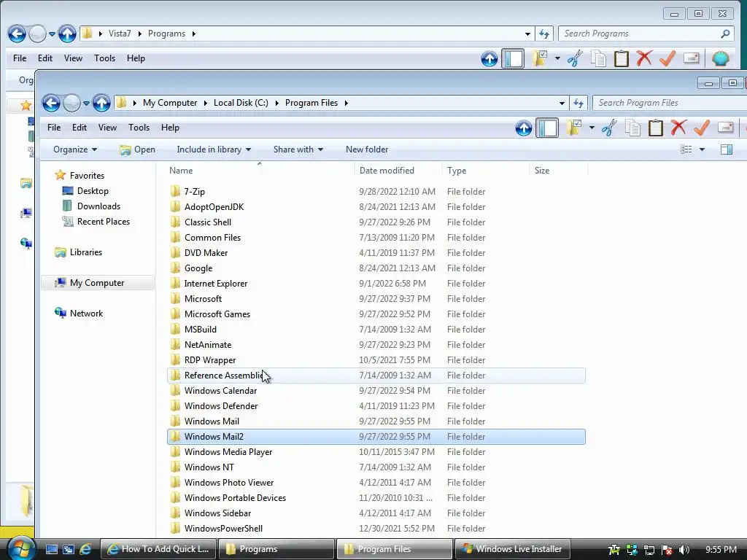The height and width of the screenshot is (560, 747).
Task: Select Network in navigation pane
Action: [86, 314]
